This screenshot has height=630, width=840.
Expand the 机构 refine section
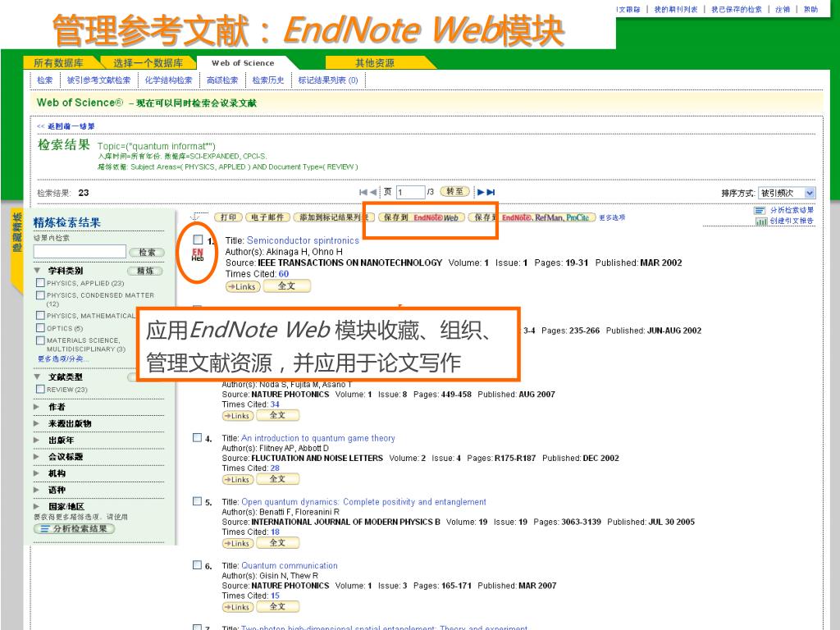(36, 473)
